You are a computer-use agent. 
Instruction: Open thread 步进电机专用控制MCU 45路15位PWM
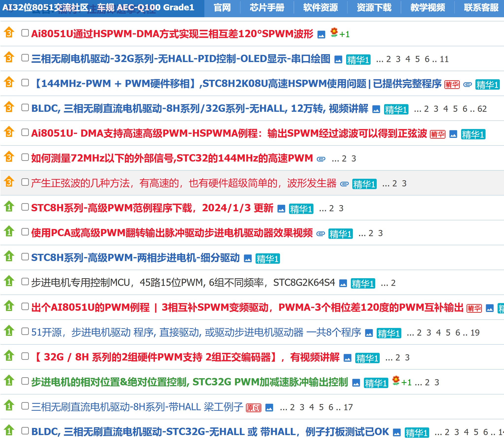click(x=183, y=282)
